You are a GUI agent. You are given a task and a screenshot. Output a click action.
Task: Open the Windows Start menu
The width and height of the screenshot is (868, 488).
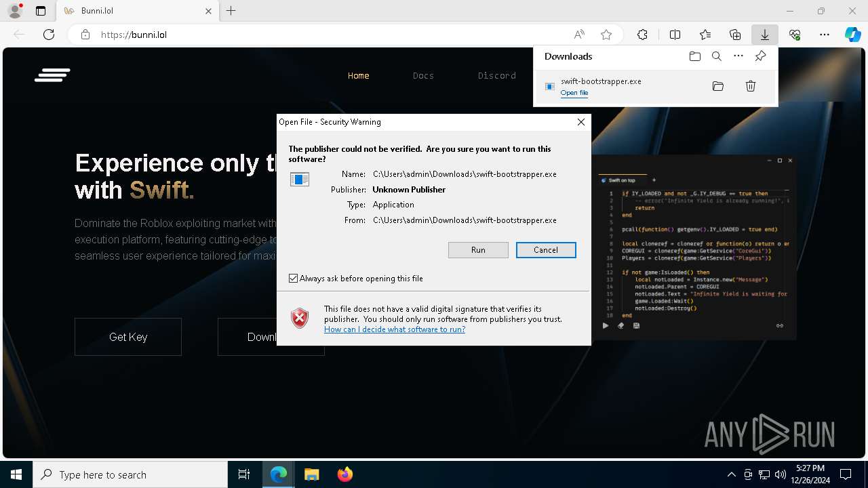[x=16, y=474]
